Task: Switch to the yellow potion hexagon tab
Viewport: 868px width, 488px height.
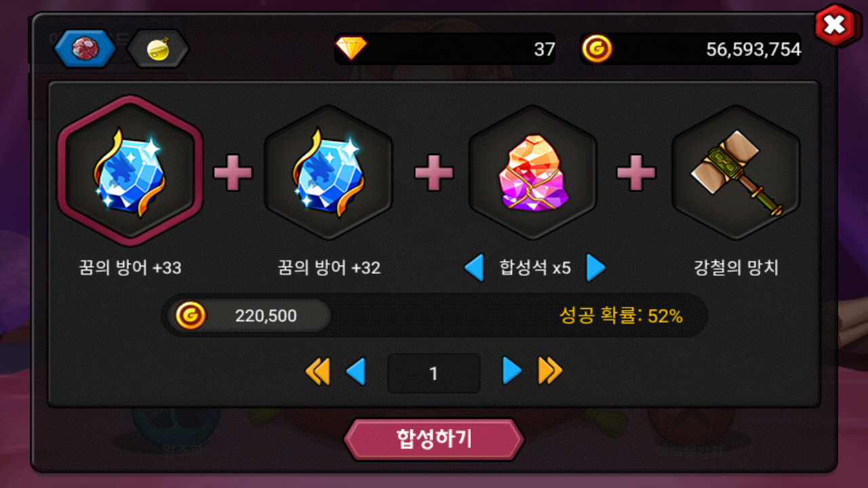Action: pos(157,48)
